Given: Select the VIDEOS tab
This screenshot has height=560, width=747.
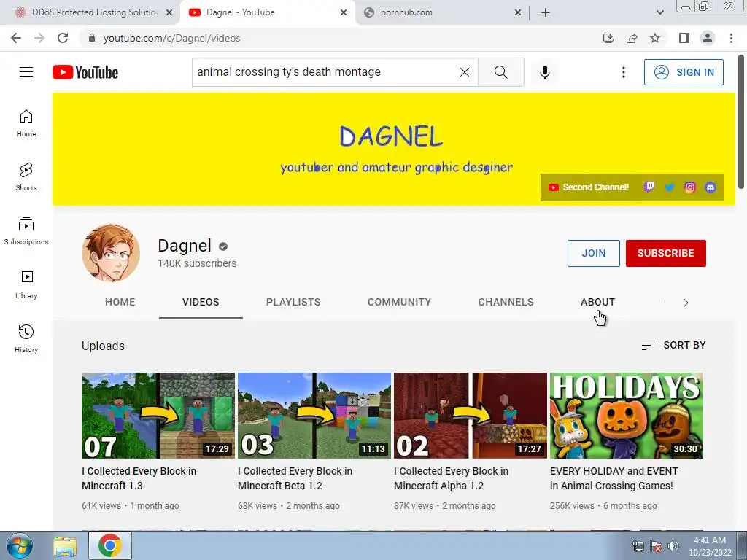Looking at the screenshot, I should click(x=201, y=302).
